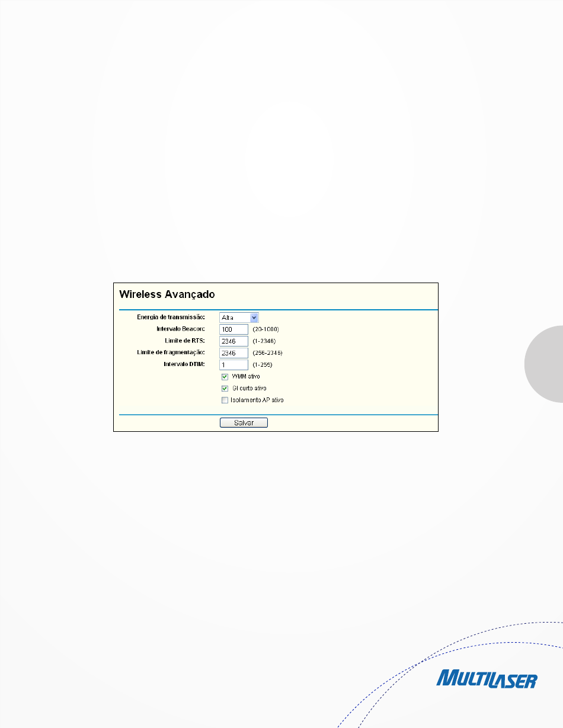
Task: Focus the Intervalo DTIM input box
Action: coord(233,365)
